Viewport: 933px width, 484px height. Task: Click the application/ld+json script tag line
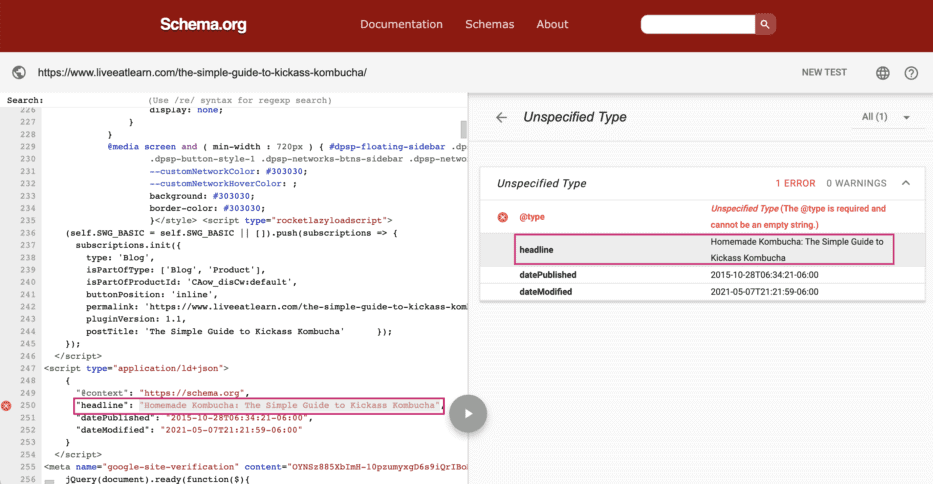pyautogui.click(x=136, y=369)
